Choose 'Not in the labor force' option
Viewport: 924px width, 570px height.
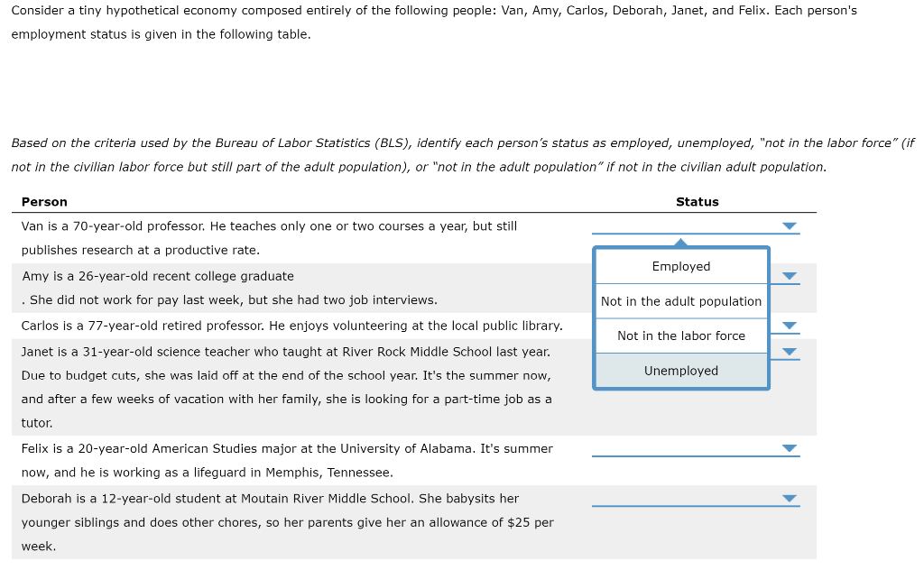pos(680,336)
